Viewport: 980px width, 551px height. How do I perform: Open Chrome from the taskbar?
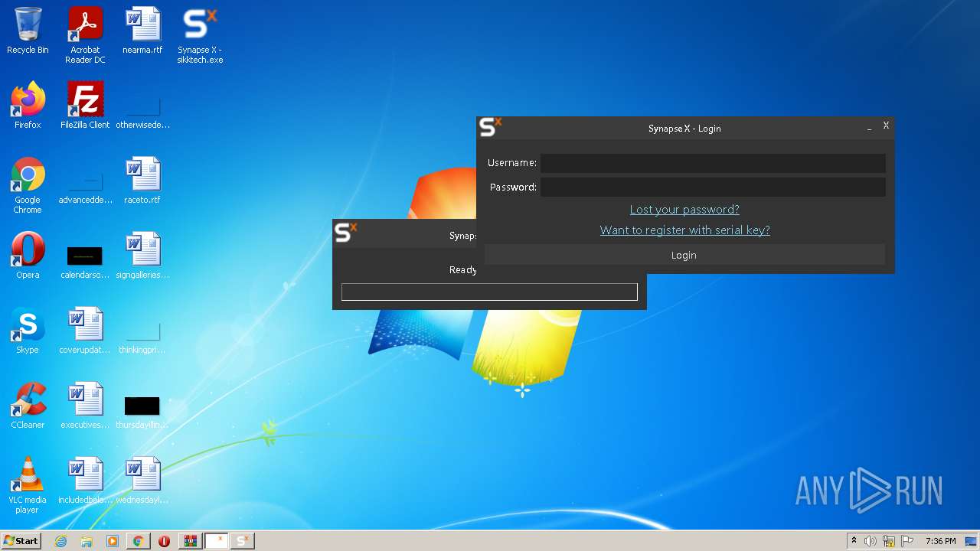[138, 541]
